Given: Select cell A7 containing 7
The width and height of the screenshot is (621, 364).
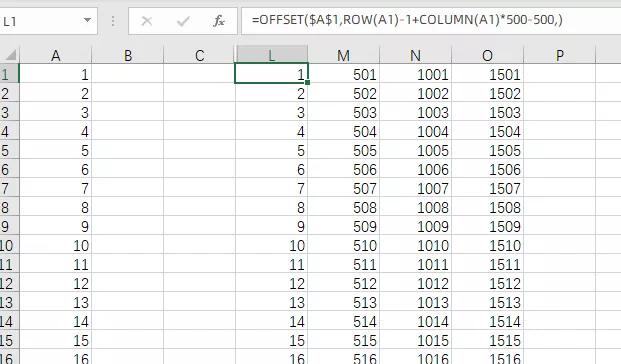Looking at the screenshot, I should click(x=55, y=188).
